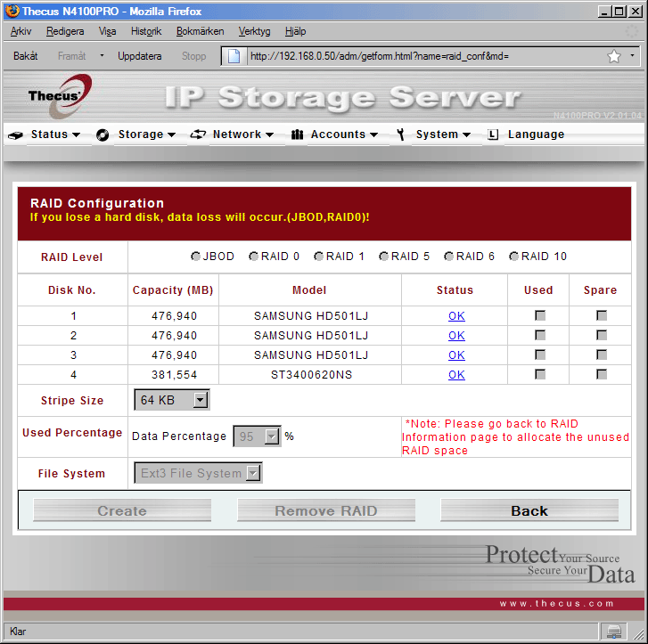
Task: Select the RAID 5 radio button
Action: click(383, 257)
